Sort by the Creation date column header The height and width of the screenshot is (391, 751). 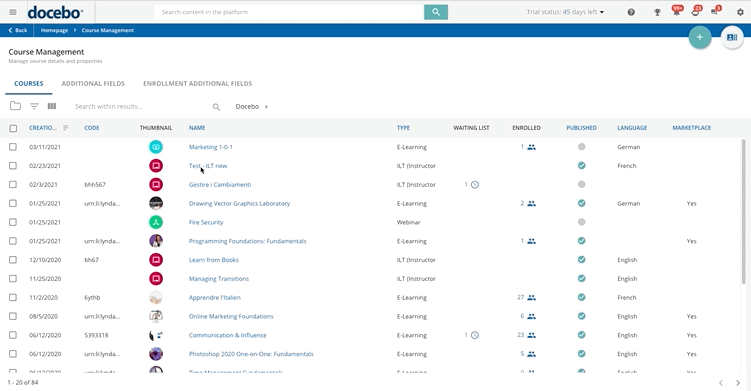tap(43, 128)
